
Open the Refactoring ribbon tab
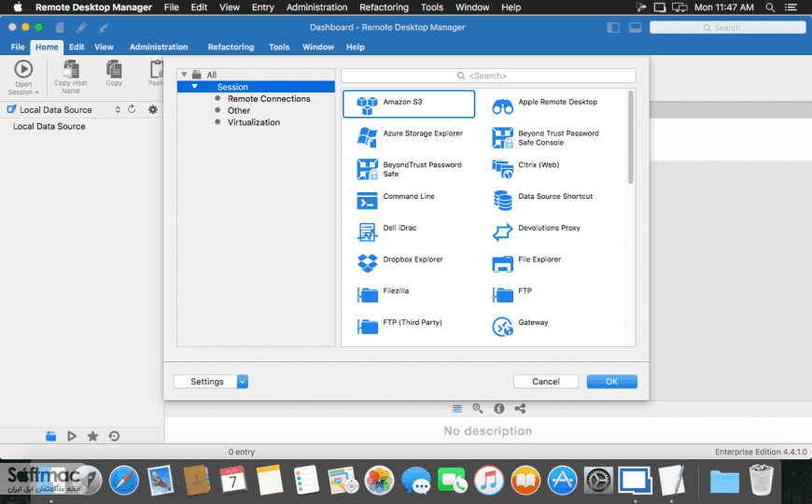click(x=231, y=47)
